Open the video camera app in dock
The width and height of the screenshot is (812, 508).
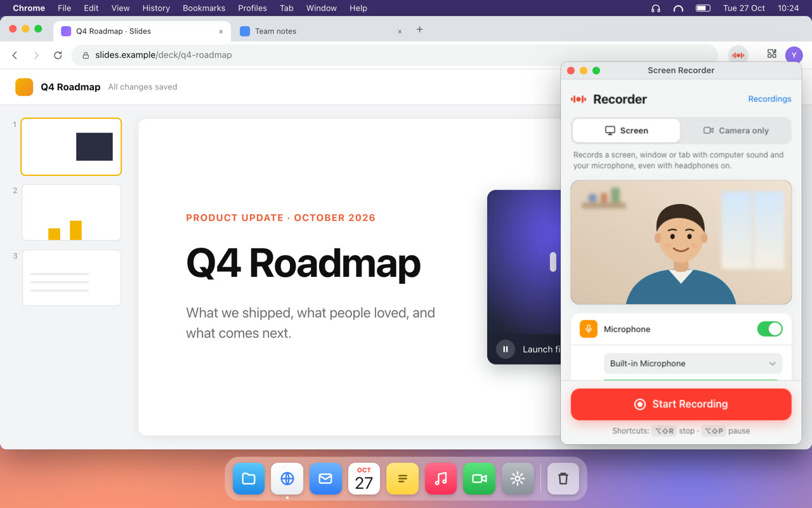tap(479, 479)
